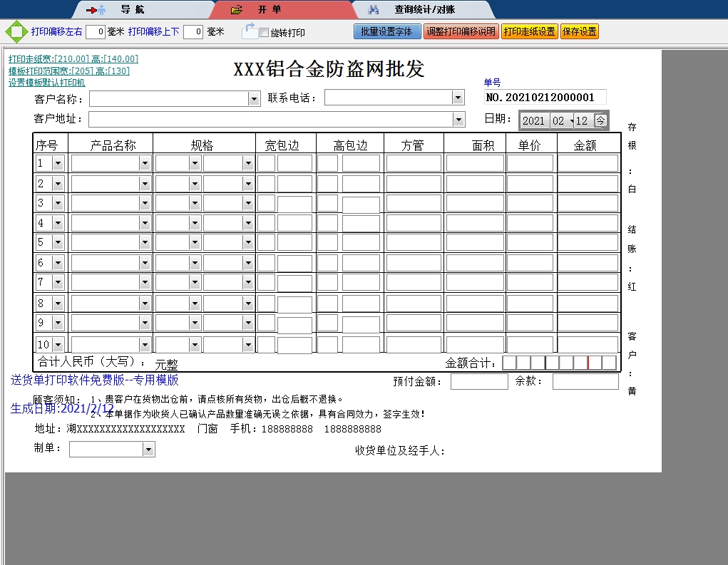Image resolution: width=728 pixels, height=565 pixels.
Task: Click the 批量设置字体 button
Action: click(387, 31)
